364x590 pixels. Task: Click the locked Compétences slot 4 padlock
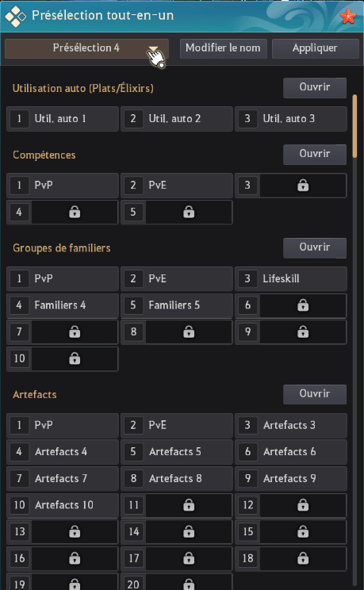coord(75,213)
